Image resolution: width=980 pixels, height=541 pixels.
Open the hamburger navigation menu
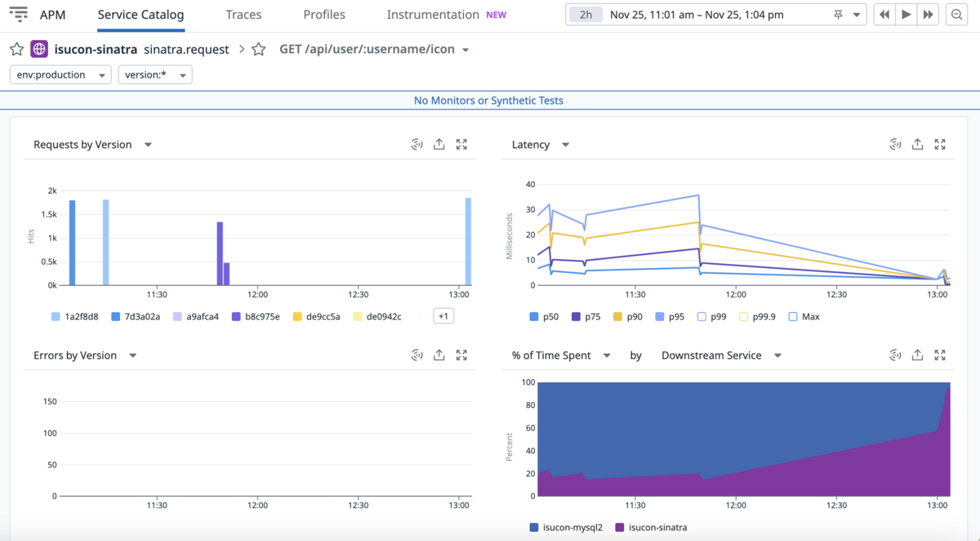click(x=18, y=15)
